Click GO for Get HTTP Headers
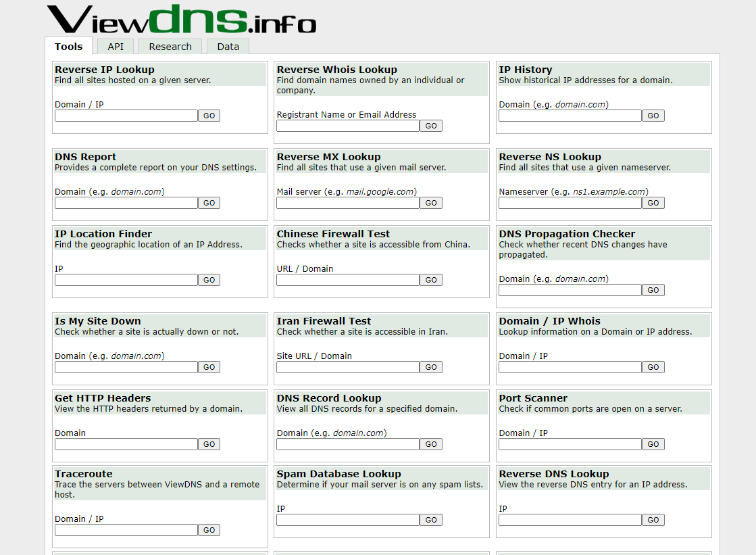Image resolution: width=756 pixels, height=555 pixels. click(209, 445)
